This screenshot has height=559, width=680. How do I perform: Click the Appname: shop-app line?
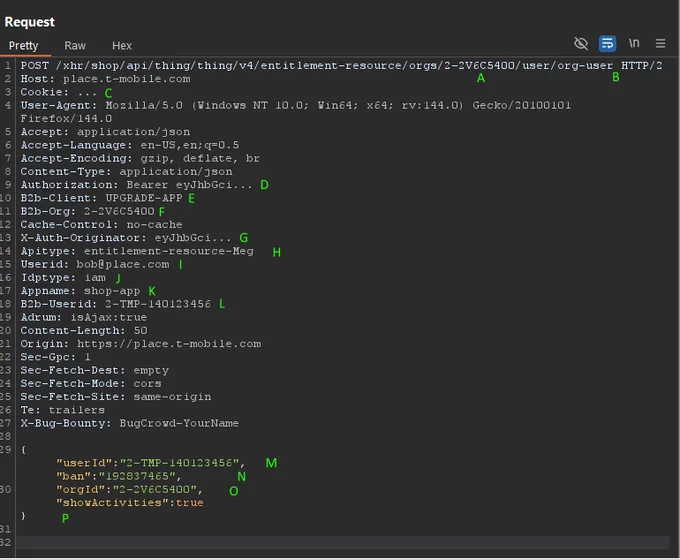pyautogui.click(x=80, y=291)
